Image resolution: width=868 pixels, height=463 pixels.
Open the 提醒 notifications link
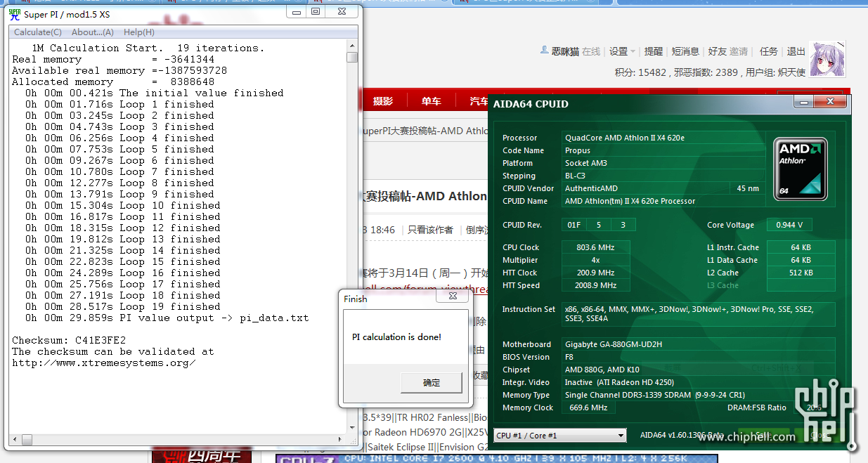point(654,51)
